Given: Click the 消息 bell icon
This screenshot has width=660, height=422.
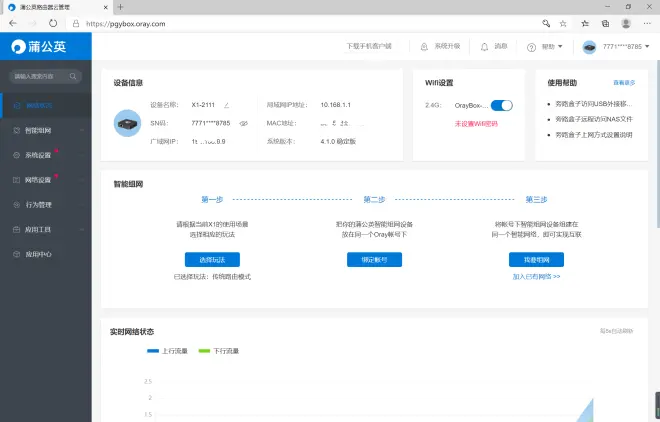Looking at the screenshot, I should click(x=484, y=47).
